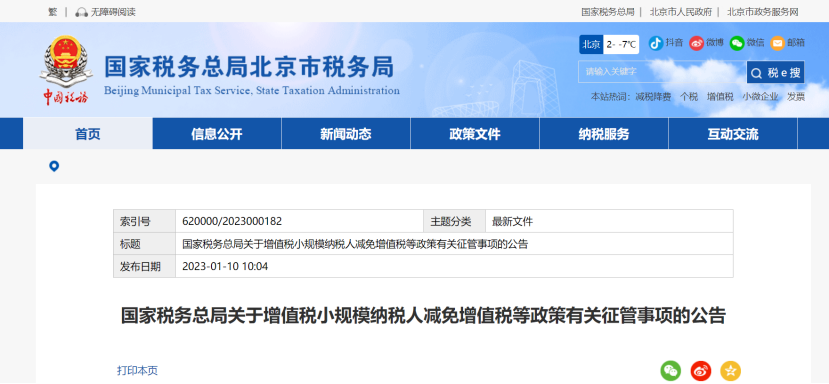Open the 政策文件 menu tab

tap(475, 134)
